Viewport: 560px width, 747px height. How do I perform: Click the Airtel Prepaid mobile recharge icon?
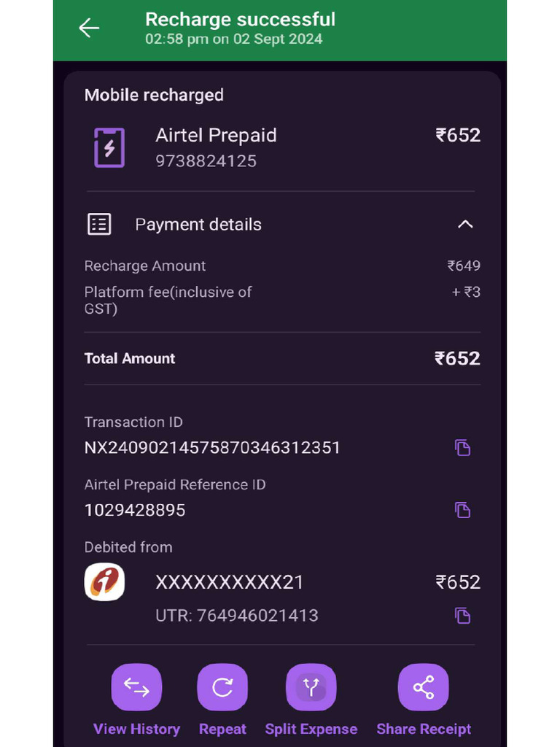tap(109, 147)
